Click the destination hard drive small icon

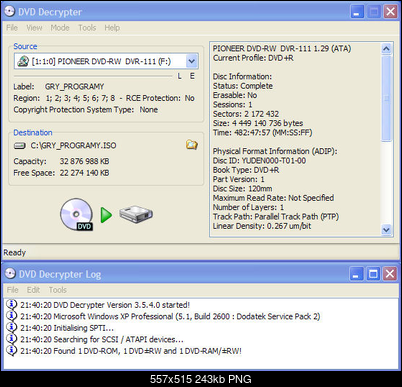(20, 146)
